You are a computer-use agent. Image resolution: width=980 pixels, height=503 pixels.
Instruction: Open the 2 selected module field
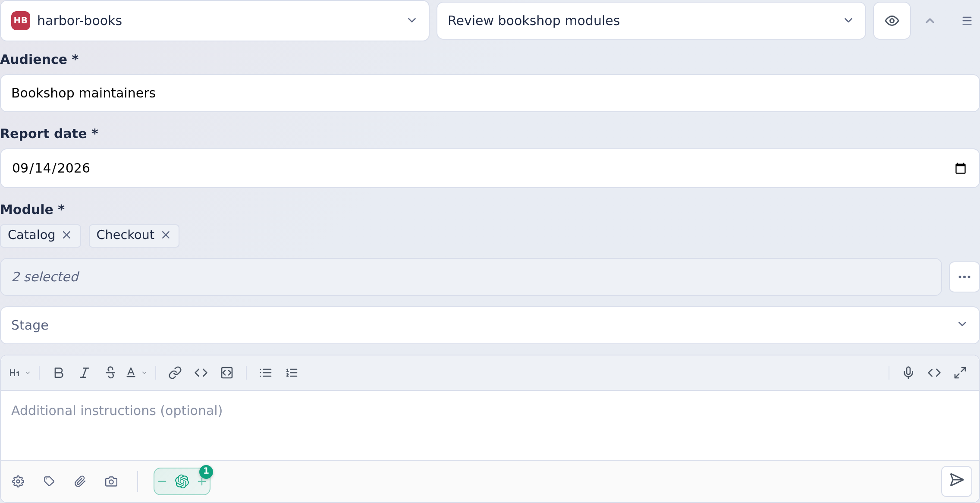point(471,277)
